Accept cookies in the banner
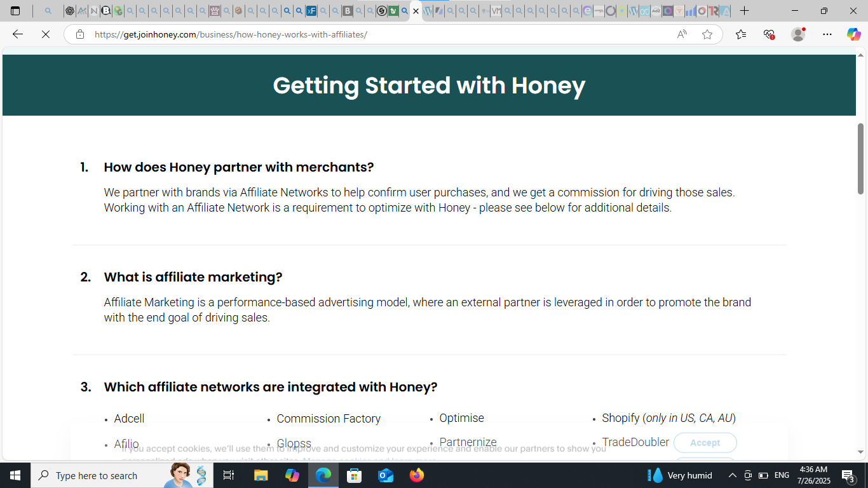Viewport: 868px width, 488px height. [705, 443]
